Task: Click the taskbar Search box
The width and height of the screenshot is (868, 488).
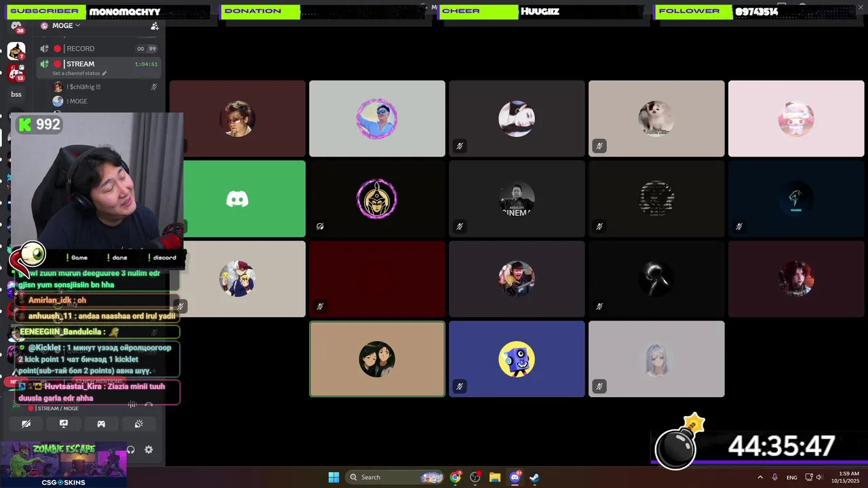Action: tap(395, 477)
